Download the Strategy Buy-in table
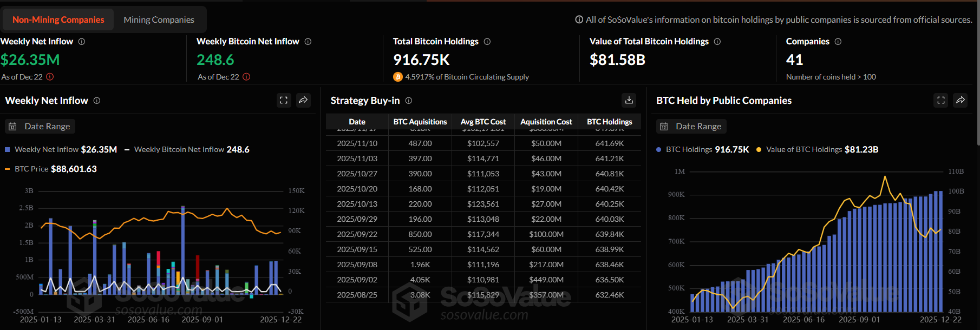 pyautogui.click(x=629, y=100)
